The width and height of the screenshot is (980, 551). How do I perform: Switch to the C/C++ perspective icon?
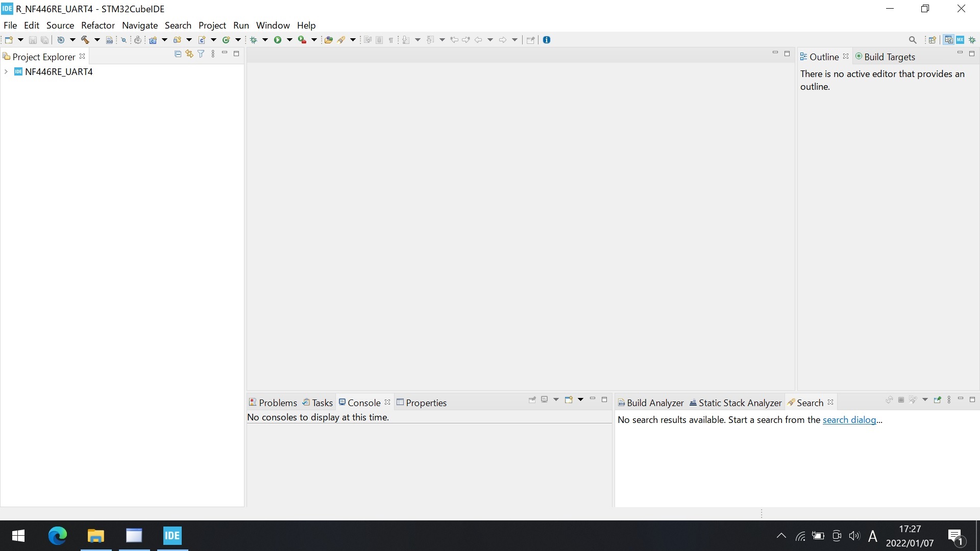point(949,40)
